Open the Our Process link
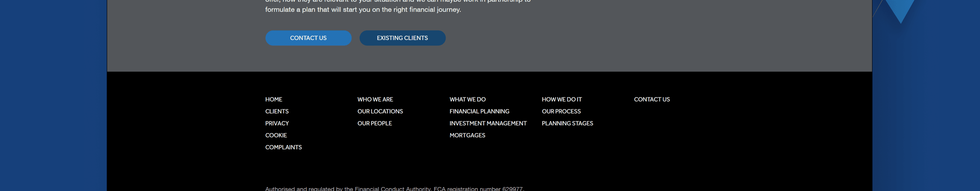 561,112
